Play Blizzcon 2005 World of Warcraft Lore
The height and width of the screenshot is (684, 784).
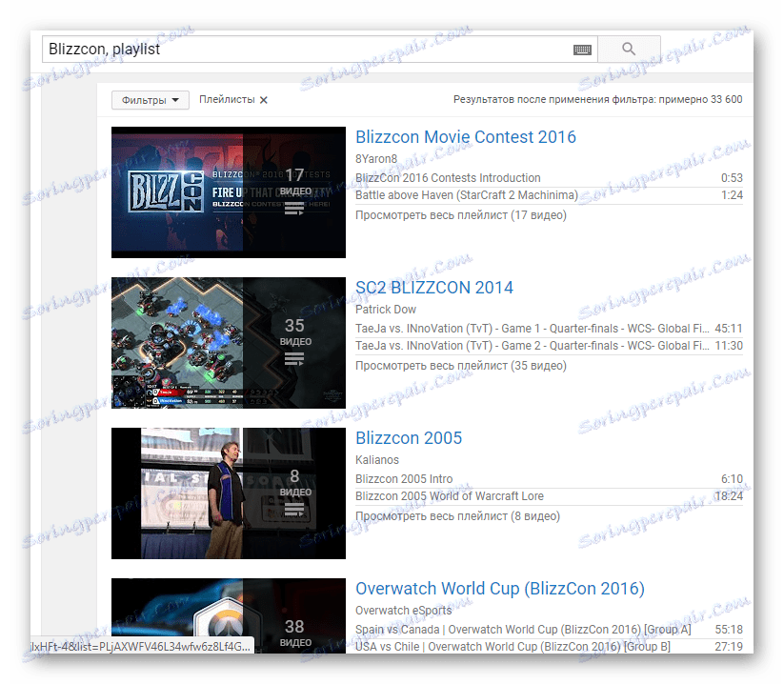pyautogui.click(x=450, y=496)
